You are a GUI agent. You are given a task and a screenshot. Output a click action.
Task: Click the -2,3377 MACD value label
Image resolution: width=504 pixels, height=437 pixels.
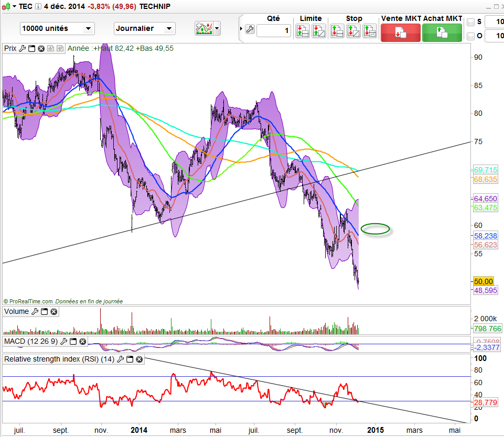point(487,347)
